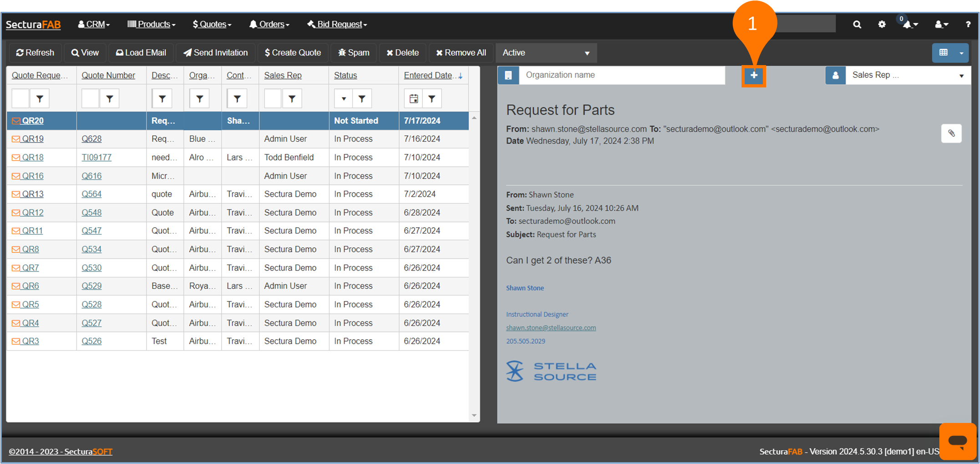Click the search magnifier icon in top bar
The width and height of the screenshot is (980, 464).
coord(857,25)
